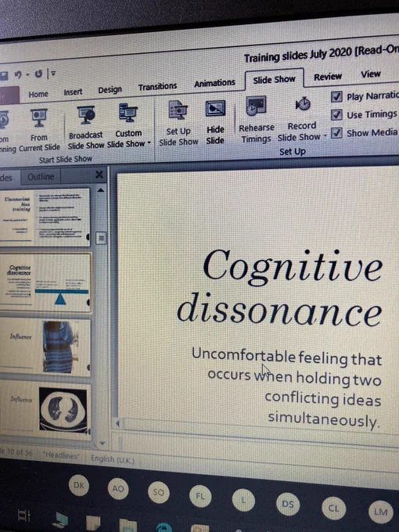The width and height of the screenshot is (399, 532).
Task: Click the Broadcast Slide Show icon
Action: click(86, 115)
